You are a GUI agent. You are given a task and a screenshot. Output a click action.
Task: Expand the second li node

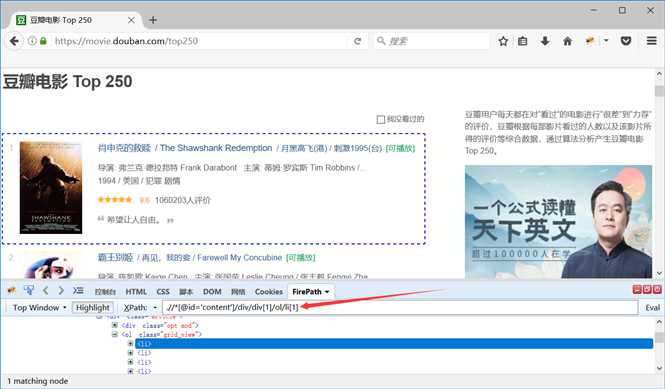[x=131, y=353]
